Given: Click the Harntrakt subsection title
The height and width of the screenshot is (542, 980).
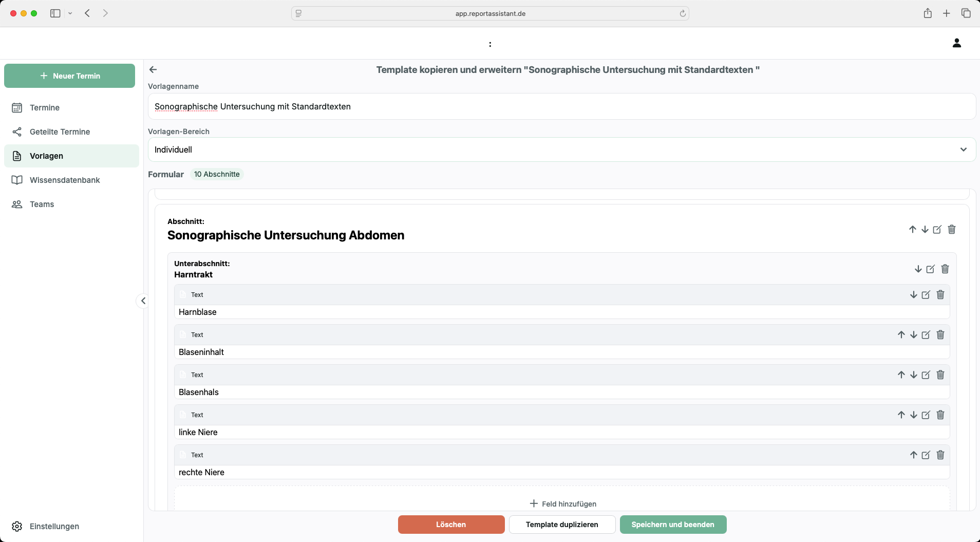Looking at the screenshot, I should point(193,275).
